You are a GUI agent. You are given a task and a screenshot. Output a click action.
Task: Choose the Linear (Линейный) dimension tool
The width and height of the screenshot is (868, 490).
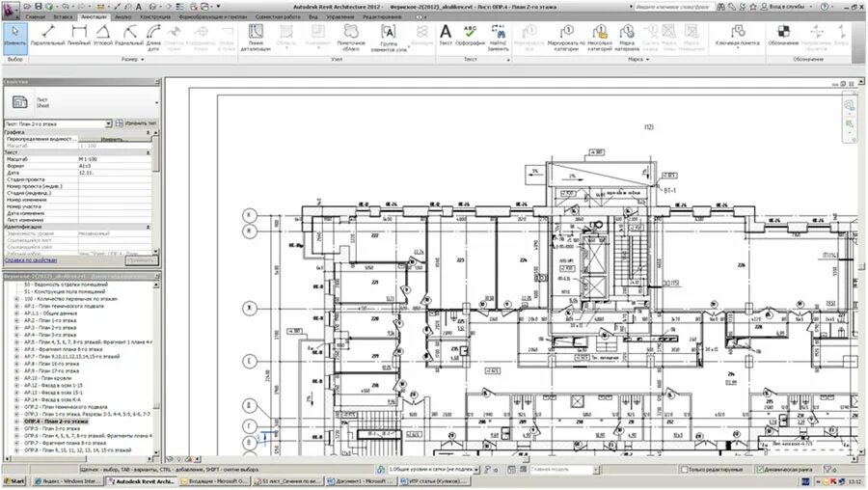[79, 36]
